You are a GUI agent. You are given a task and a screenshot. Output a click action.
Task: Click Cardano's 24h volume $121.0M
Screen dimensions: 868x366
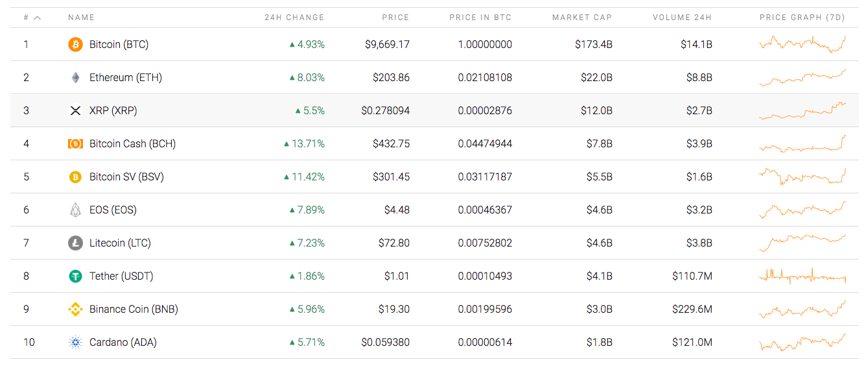[x=692, y=342]
